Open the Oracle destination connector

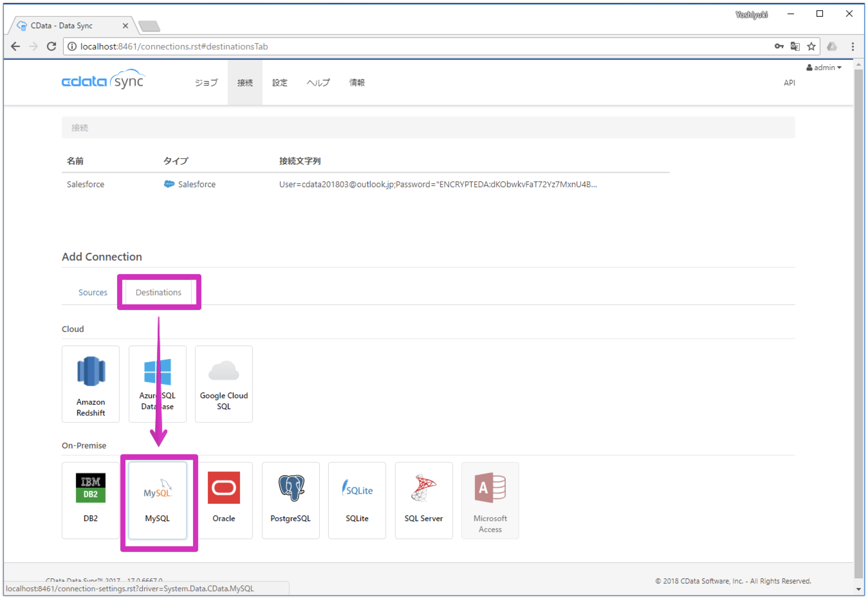click(x=224, y=500)
